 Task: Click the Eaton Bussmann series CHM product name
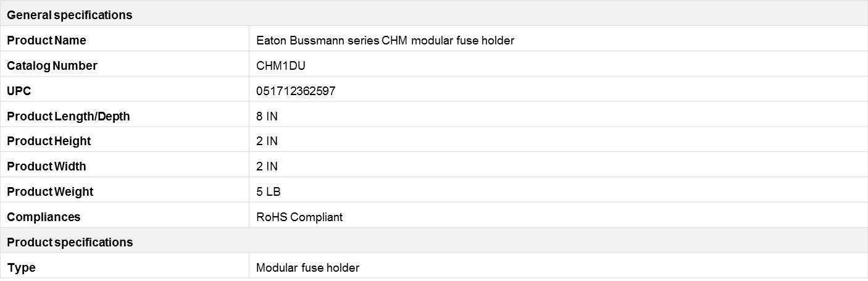pos(385,40)
